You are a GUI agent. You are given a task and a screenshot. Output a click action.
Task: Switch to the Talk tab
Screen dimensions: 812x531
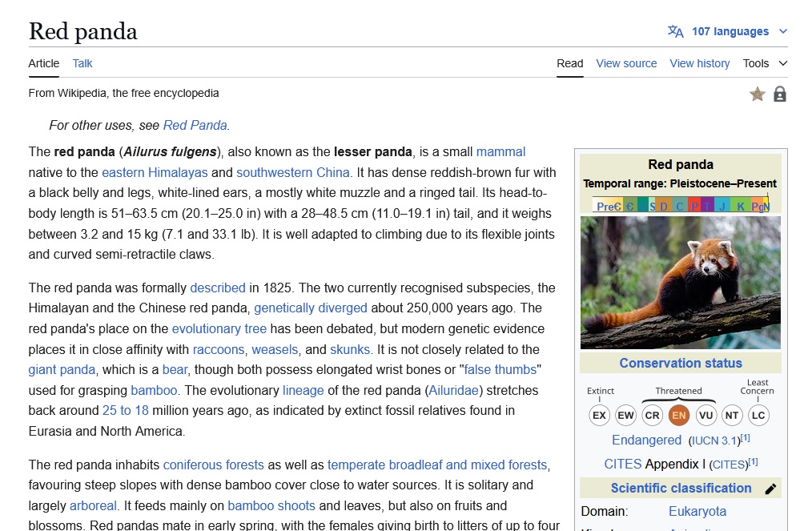82,63
